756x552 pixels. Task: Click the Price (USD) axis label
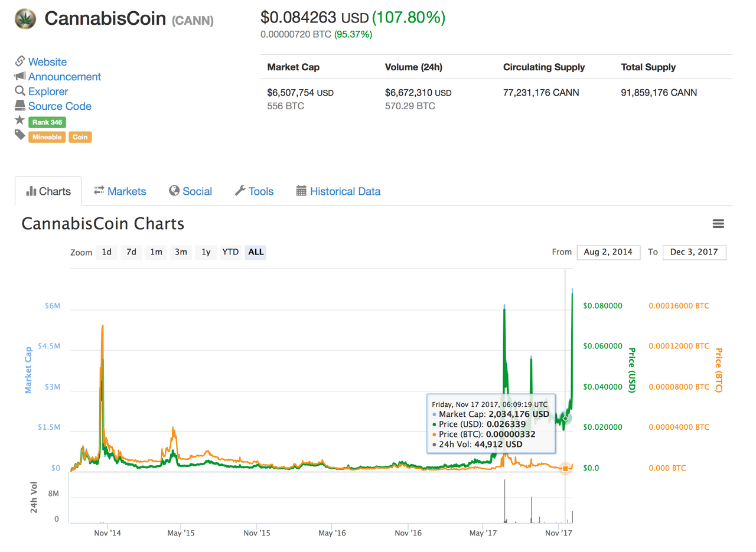point(631,370)
